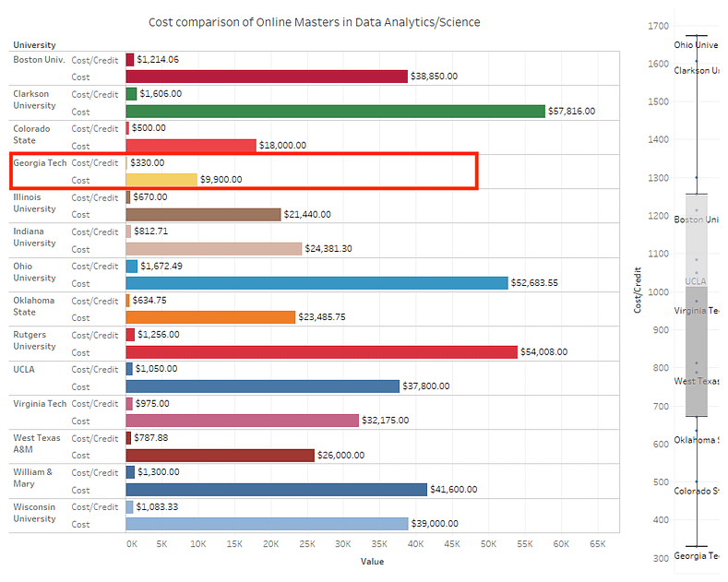Click the Georgia Tech university label
728x582 pixels.
pyautogui.click(x=40, y=163)
